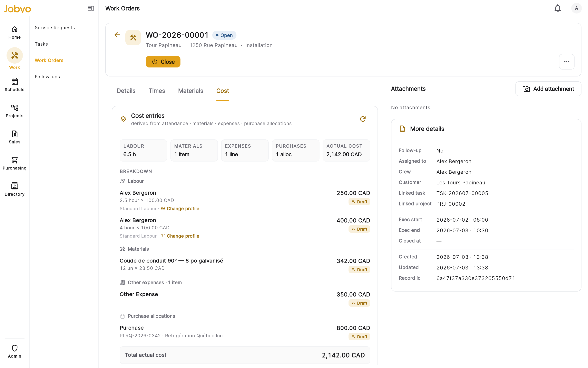
Task: Open Service Requests in the submenu
Action: click(55, 28)
